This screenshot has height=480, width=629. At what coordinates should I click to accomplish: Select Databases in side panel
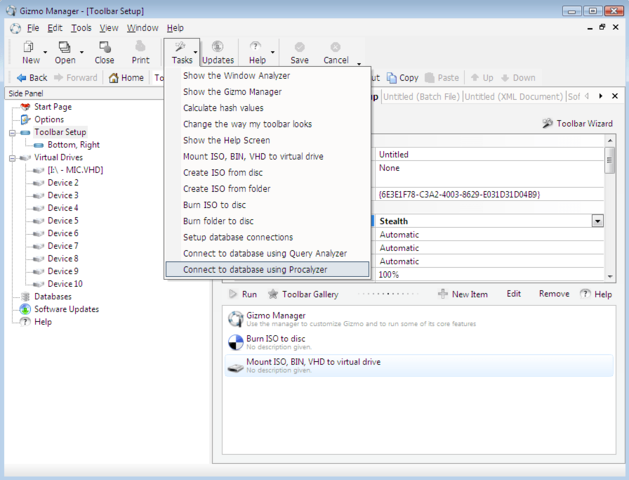(53, 297)
